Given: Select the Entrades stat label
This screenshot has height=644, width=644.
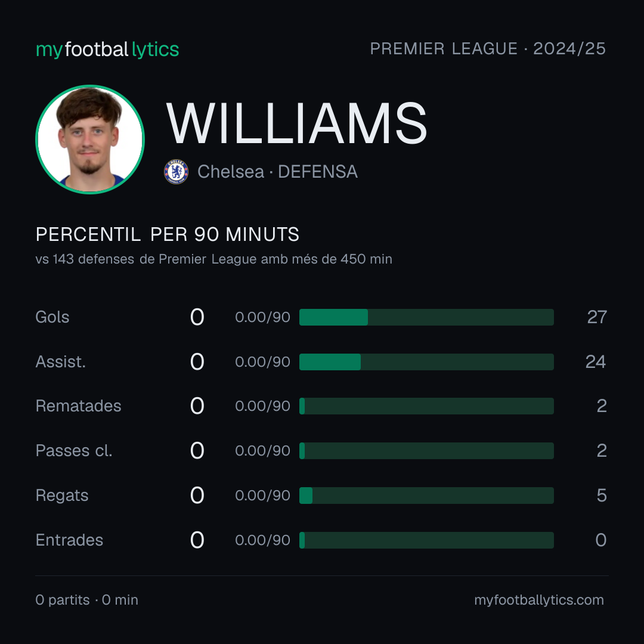Looking at the screenshot, I should pyautogui.click(x=69, y=540).
